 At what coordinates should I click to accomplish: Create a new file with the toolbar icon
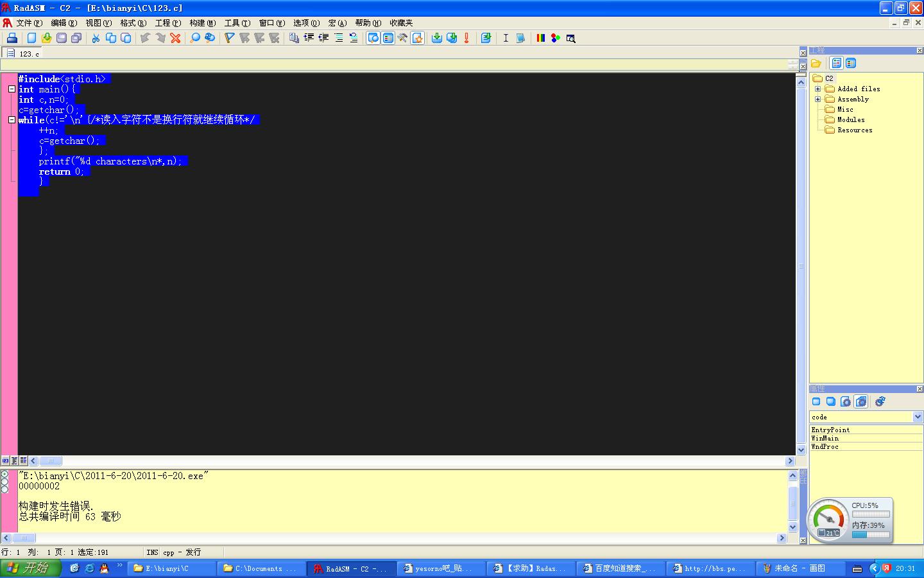point(31,38)
